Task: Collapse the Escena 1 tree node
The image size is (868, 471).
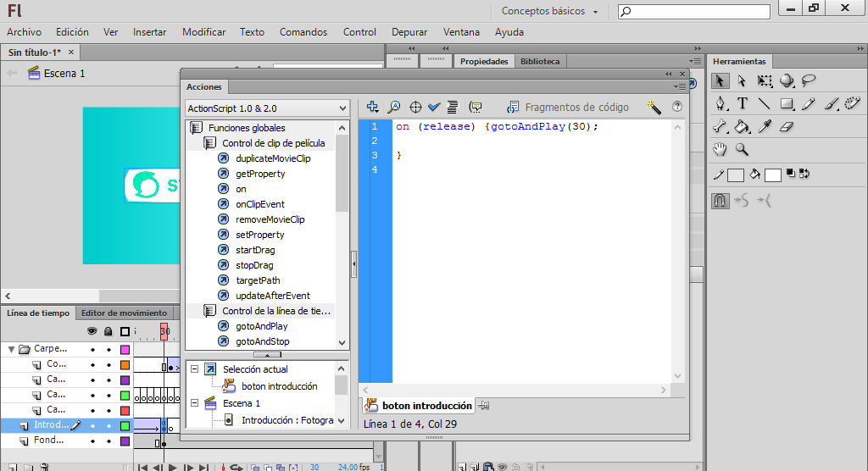Action: point(195,403)
